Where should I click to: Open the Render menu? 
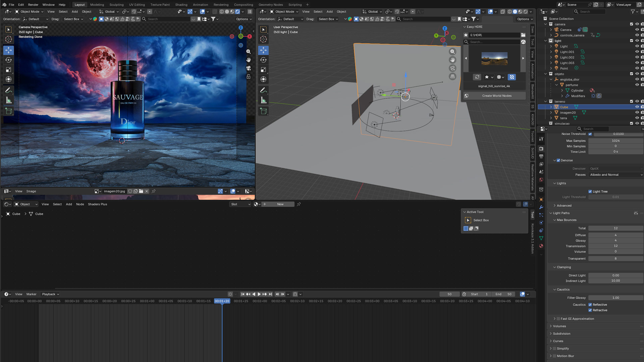pyautogui.click(x=33, y=5)
